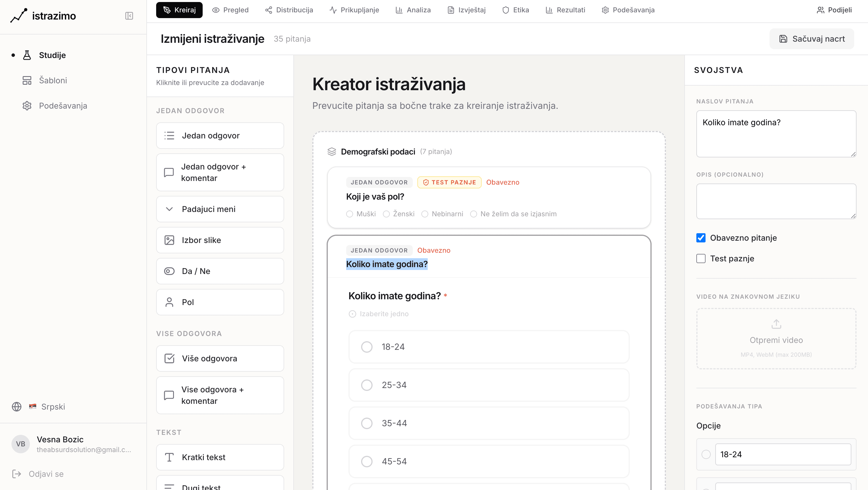Click the Sačuvaj nacrt button
868x490 pixels.
coord(811,38)
